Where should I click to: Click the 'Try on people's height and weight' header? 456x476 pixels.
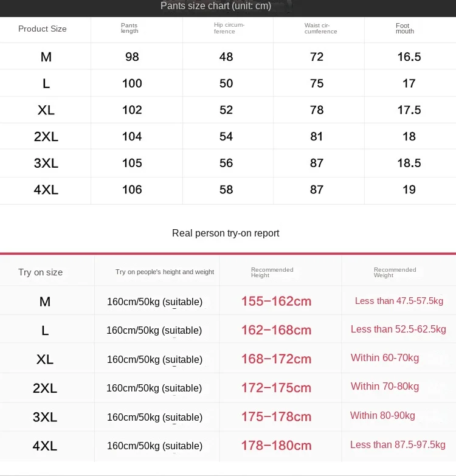165,272
